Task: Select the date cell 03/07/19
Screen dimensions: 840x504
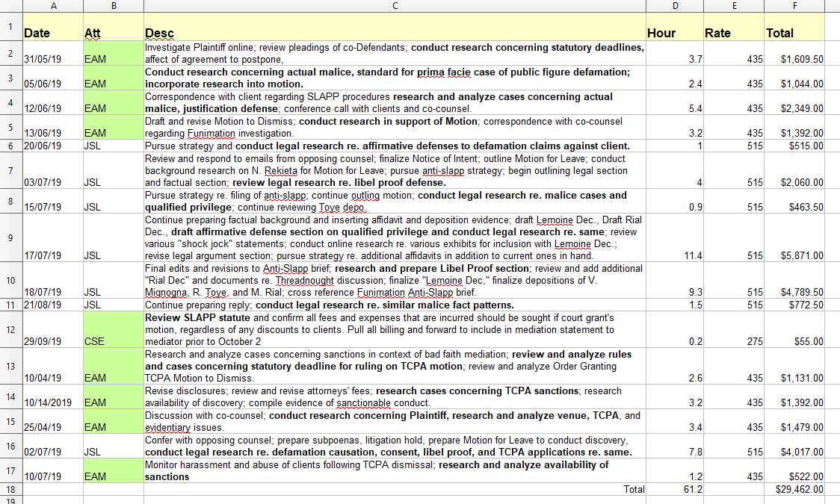Action: tap(53, 170)
